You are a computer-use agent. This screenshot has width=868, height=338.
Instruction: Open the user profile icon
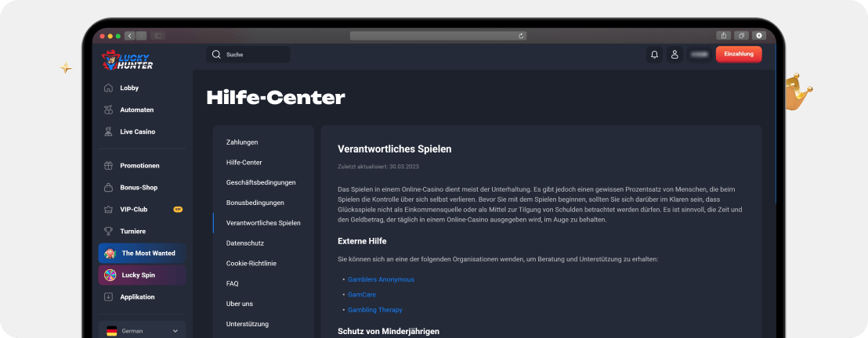674,55
